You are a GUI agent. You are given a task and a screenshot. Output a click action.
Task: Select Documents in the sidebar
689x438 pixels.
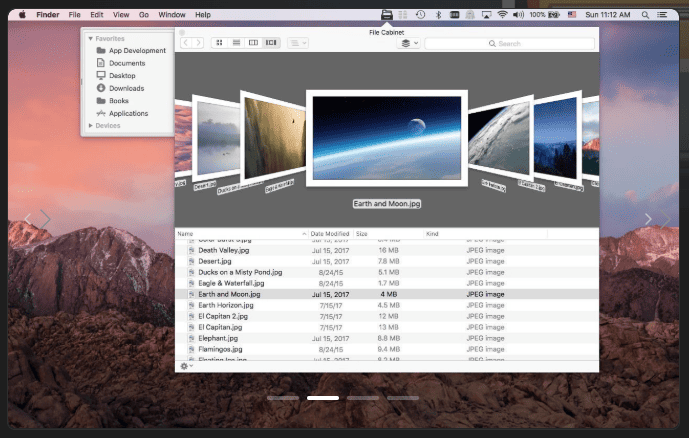121,63
